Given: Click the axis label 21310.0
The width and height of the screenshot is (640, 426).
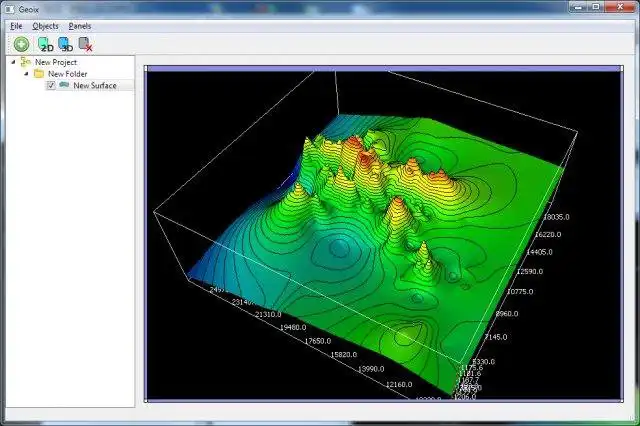Looking at the screenshot, I should 268,315.
